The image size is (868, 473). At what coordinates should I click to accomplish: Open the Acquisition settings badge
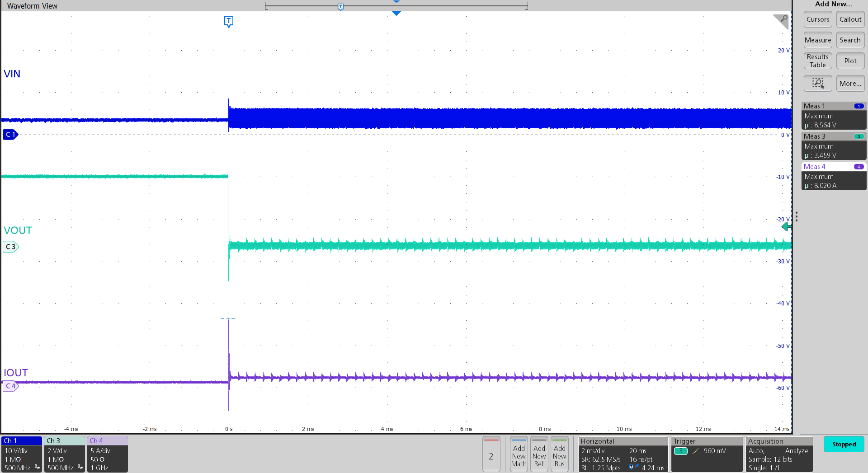(x=779, y=454)
